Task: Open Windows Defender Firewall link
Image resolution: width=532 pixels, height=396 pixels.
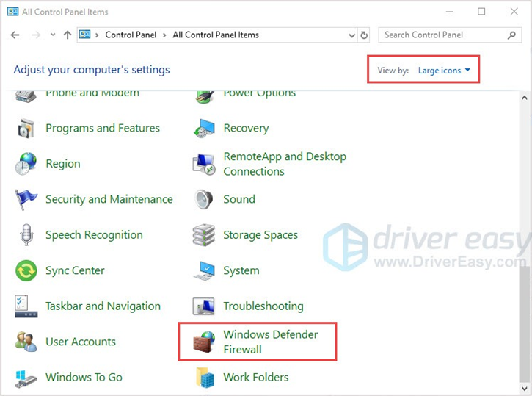Action: pos(271,342)
